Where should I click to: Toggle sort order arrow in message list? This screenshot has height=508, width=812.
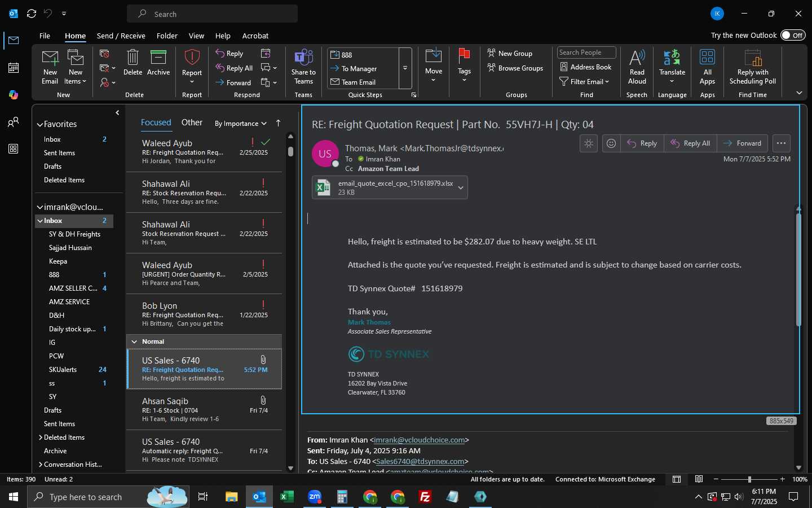(x=278, y=123)
